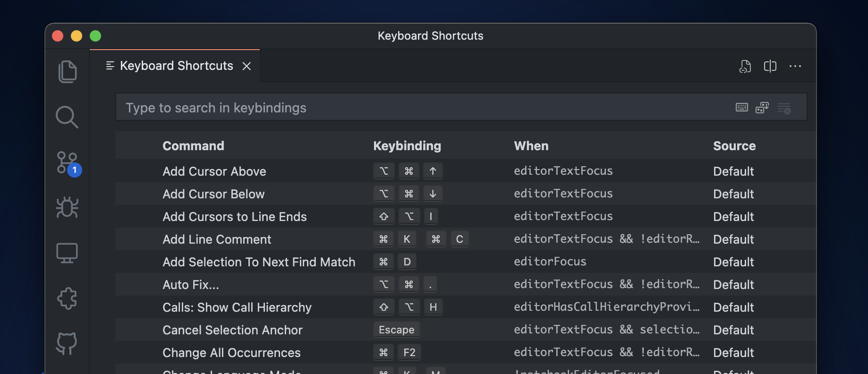Close the Keyboard Shortcuts tab
The image size is (868, 374).
247,66
